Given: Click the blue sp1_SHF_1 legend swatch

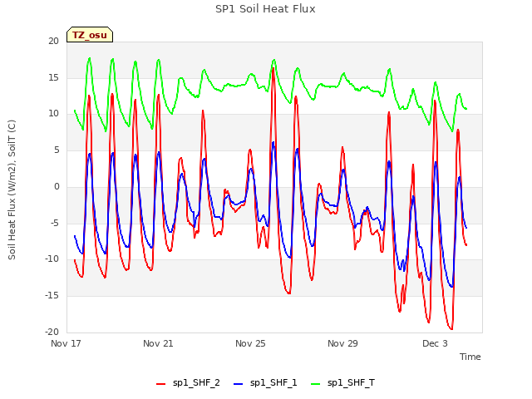Looking at the screenshot, I should 239,384.
